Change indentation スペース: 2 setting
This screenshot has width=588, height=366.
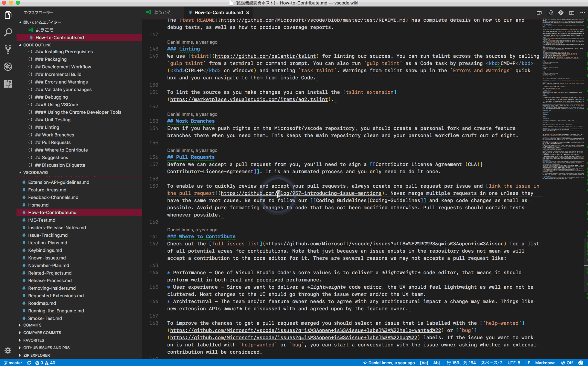point(492,363)
